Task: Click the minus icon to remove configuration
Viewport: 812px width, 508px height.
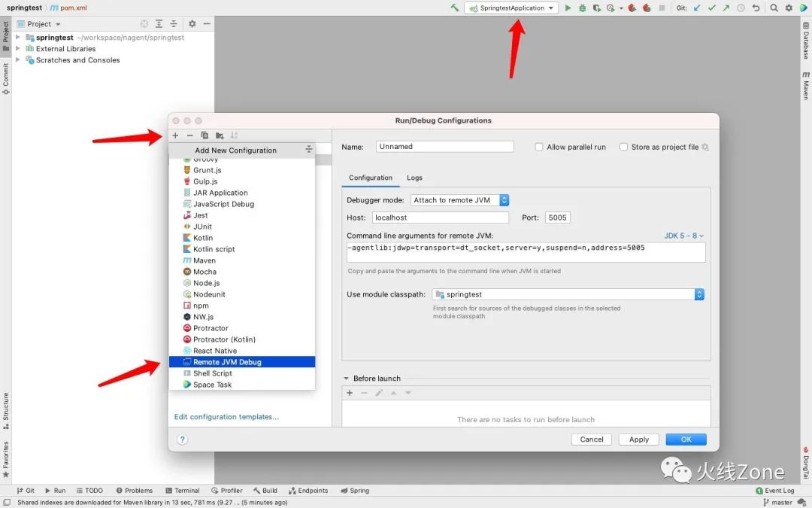Action: tap(189, 135)
